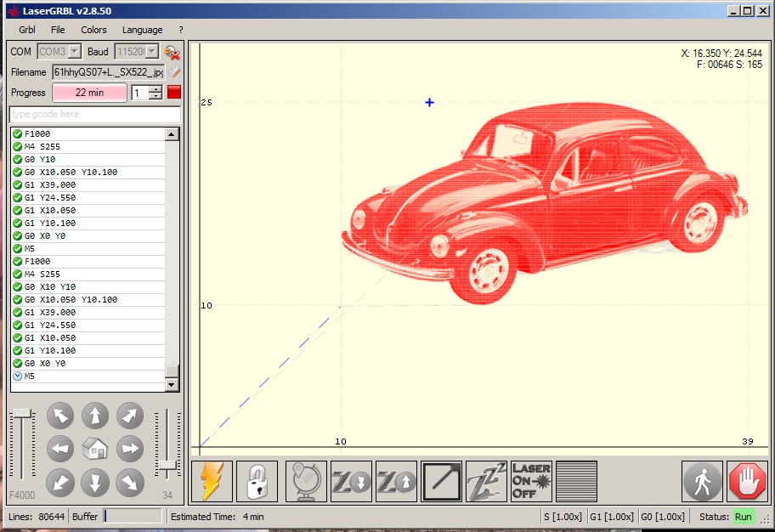Open the ? help menu
This screenshot has width=775, height=532.
(181, 30)
